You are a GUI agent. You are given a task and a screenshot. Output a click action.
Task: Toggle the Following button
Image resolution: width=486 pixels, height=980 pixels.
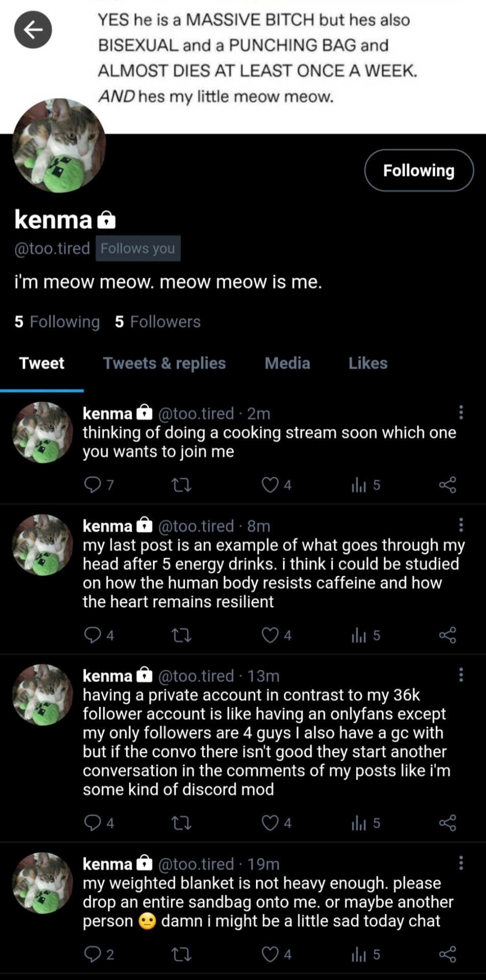419,170
